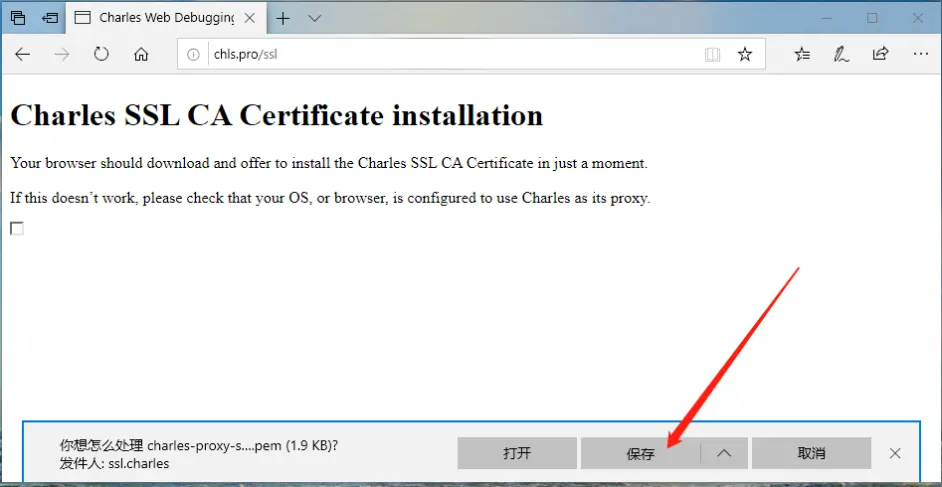Minimize the Edge browser window
Image resolution: width=942 pixels, height=487 pixels.
[827, 18]
